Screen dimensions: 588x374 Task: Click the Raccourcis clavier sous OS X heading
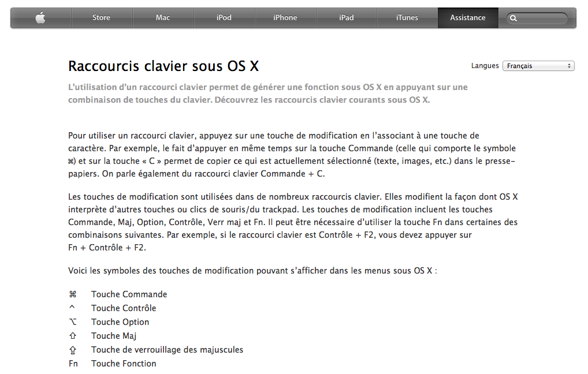tap(163, 66)
